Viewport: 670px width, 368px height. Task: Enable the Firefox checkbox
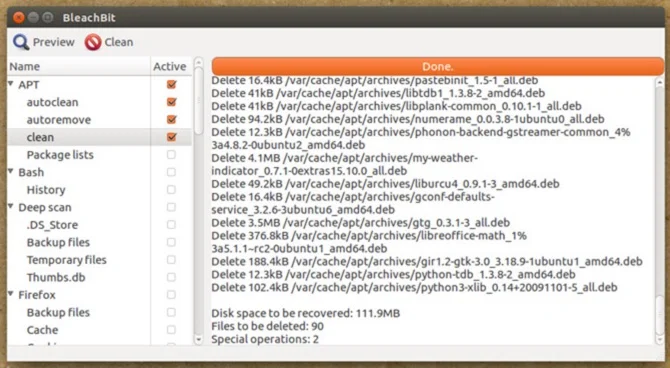tap(171, 295)
